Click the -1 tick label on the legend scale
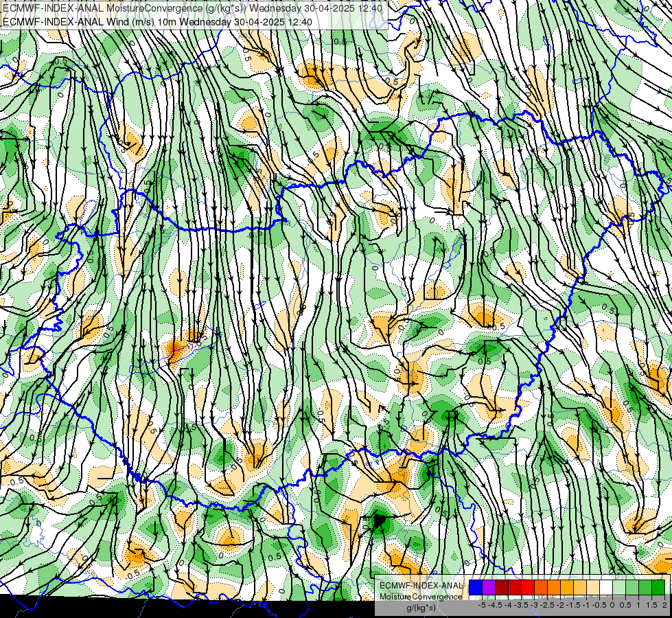Image resolution: width=672 pixels, height=618 pixels. 586,605
